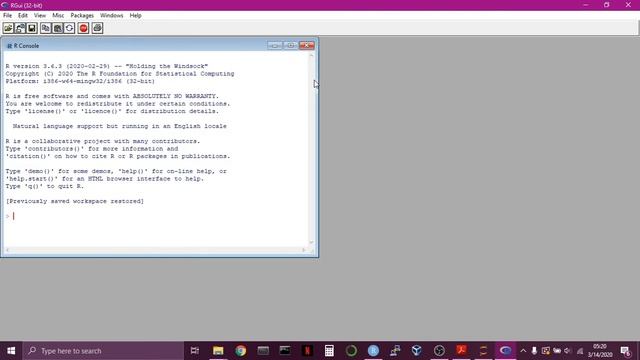Open File Explorer from taskbar
The image size is (640, 360).
218,351
